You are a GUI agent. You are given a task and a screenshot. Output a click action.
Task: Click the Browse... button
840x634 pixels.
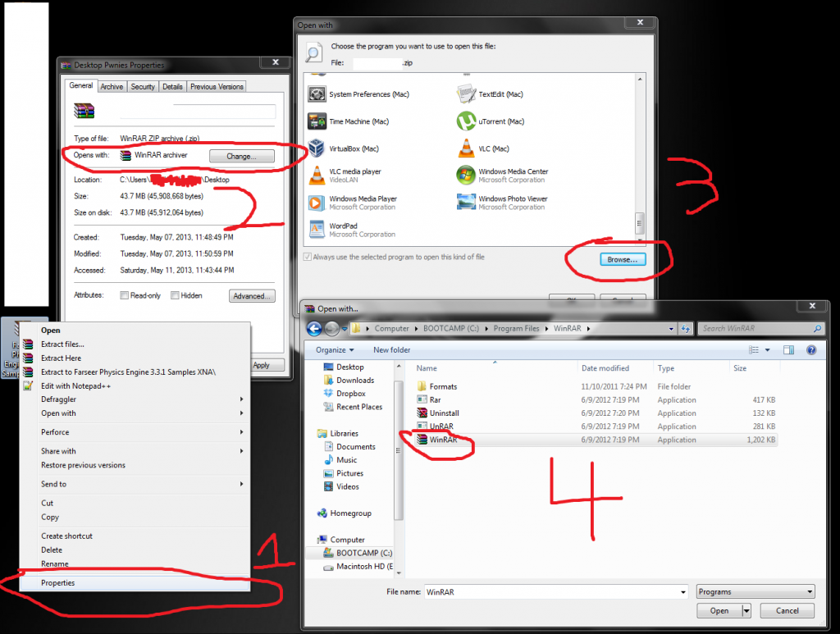(623, 260)
